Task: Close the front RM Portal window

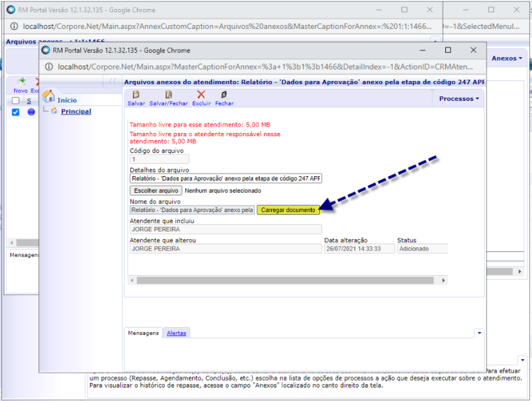Action: point(474,50)
